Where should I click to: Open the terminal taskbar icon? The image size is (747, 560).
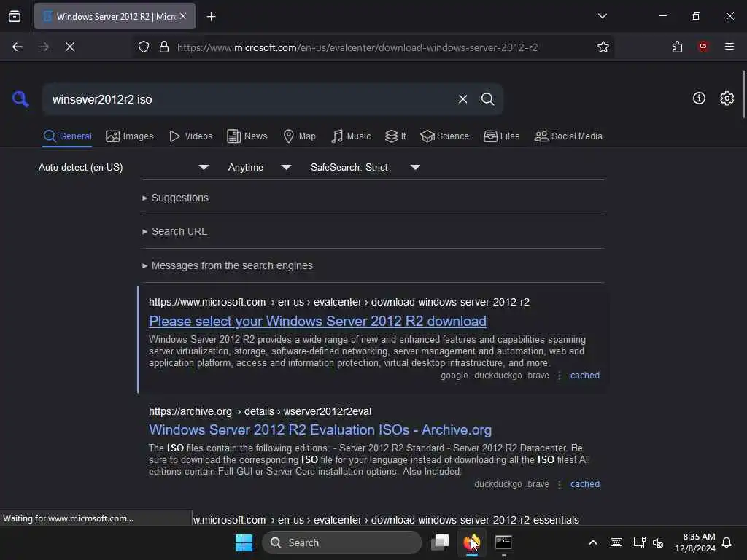[503, 542]
